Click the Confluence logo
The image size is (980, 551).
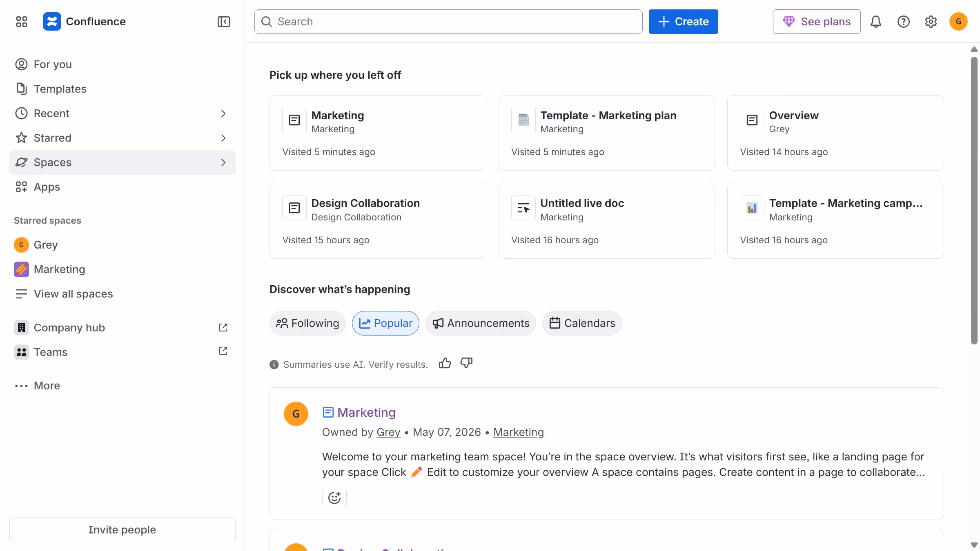pyautogui.click(x=52, y=22)
